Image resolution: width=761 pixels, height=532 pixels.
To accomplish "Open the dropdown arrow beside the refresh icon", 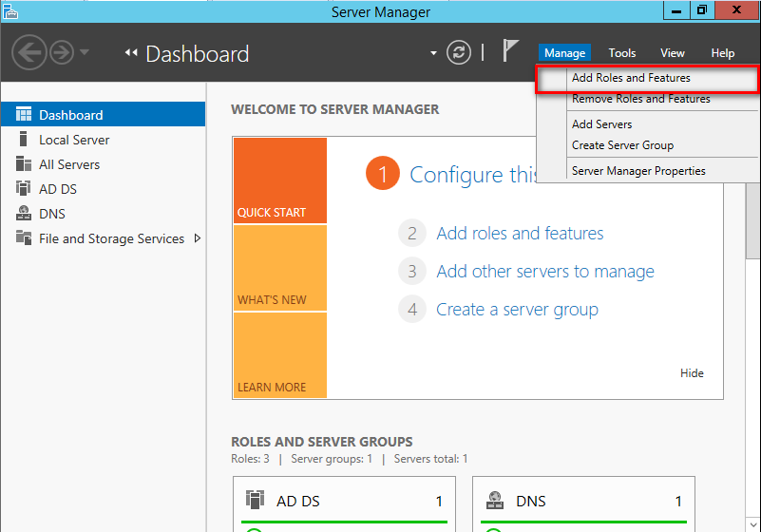I will point(433,53).
